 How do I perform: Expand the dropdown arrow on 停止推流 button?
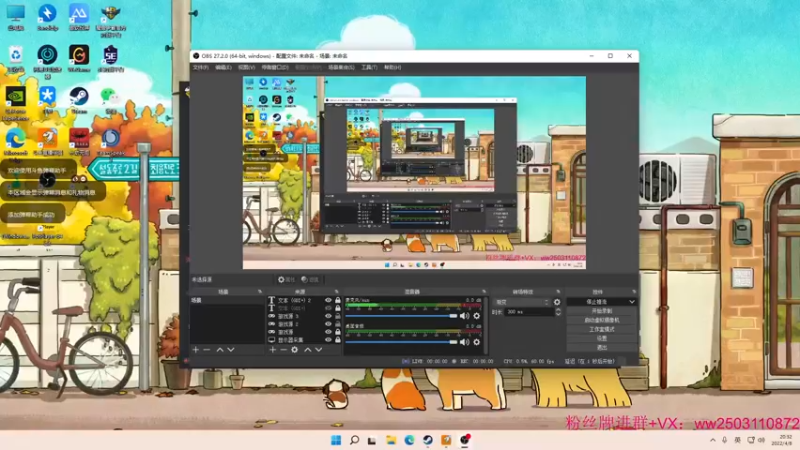click(632, 302)
